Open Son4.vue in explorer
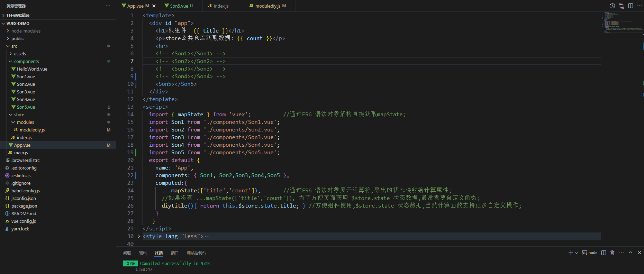 point(58,99)
